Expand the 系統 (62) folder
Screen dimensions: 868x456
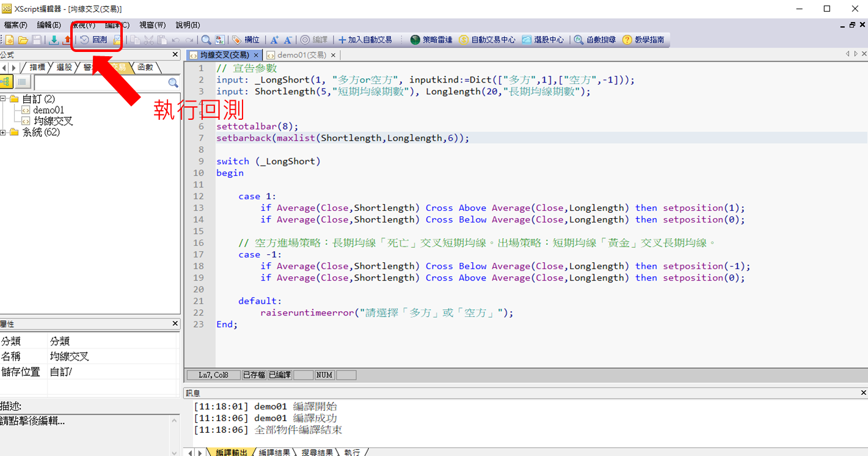[x=4, y=132]
